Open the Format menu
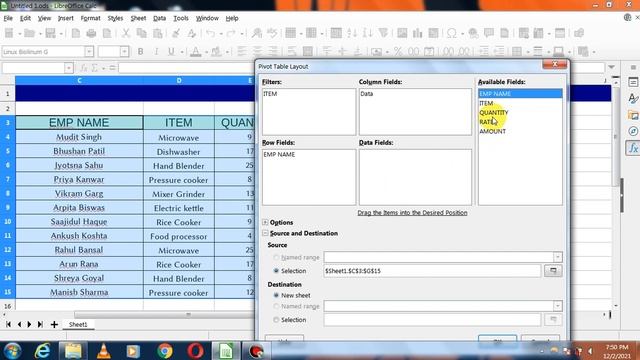The image size is (640, 360). pos(90,18)
